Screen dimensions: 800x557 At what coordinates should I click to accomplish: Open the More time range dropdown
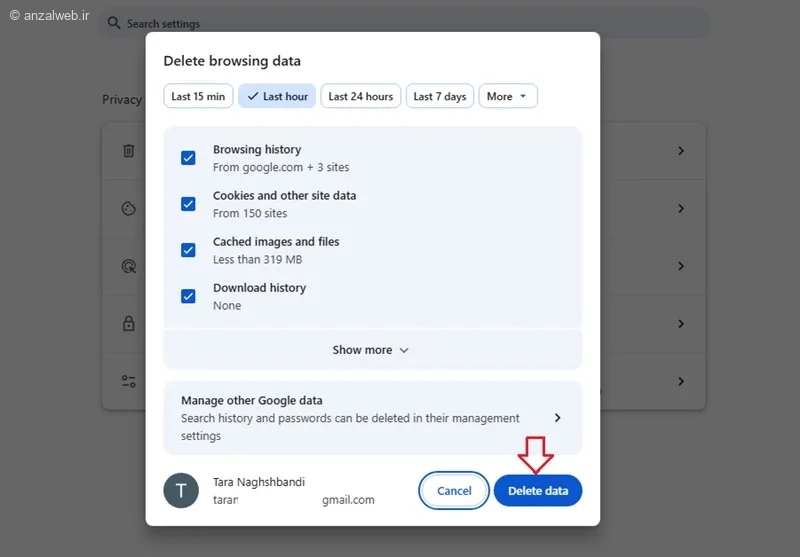[508, 96]
